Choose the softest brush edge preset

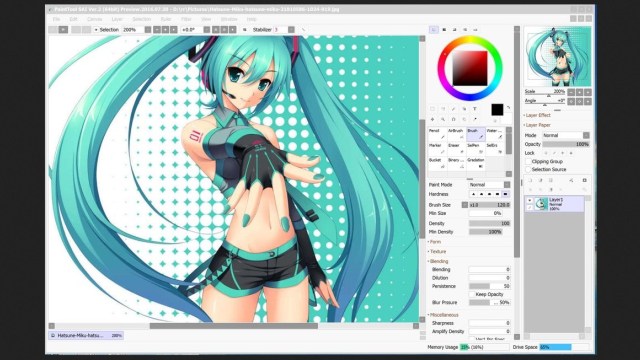pos(473,194)
